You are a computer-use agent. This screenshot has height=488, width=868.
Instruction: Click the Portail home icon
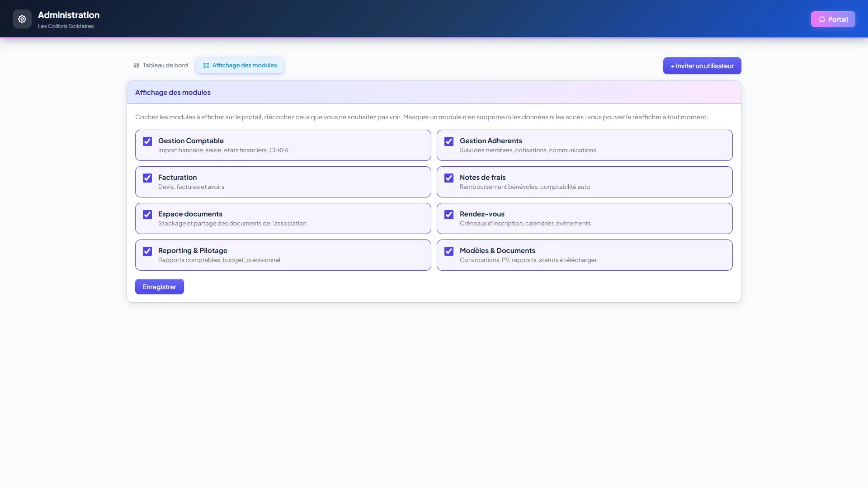click(822, 19)
